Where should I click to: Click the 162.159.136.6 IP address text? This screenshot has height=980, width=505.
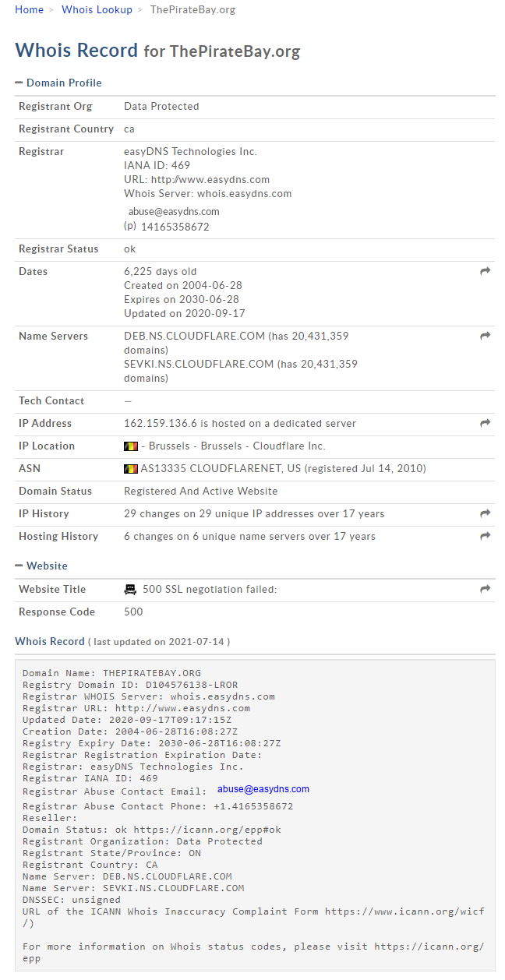[x=157, y=423]
